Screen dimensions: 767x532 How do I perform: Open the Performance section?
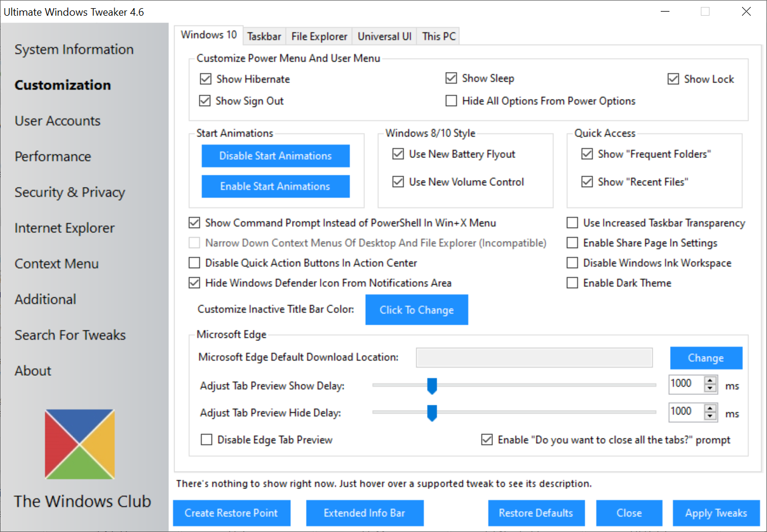[53, 156]
